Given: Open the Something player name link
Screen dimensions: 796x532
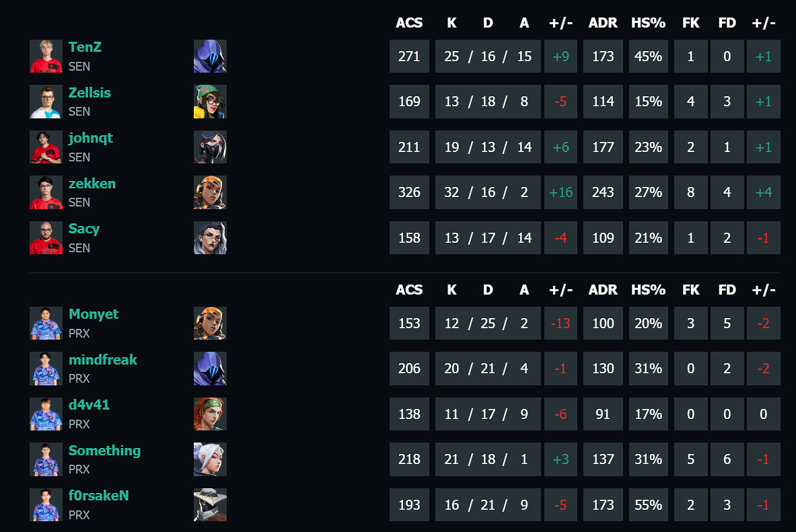Looking at the screenshot, I should click(x=104, y=451).
